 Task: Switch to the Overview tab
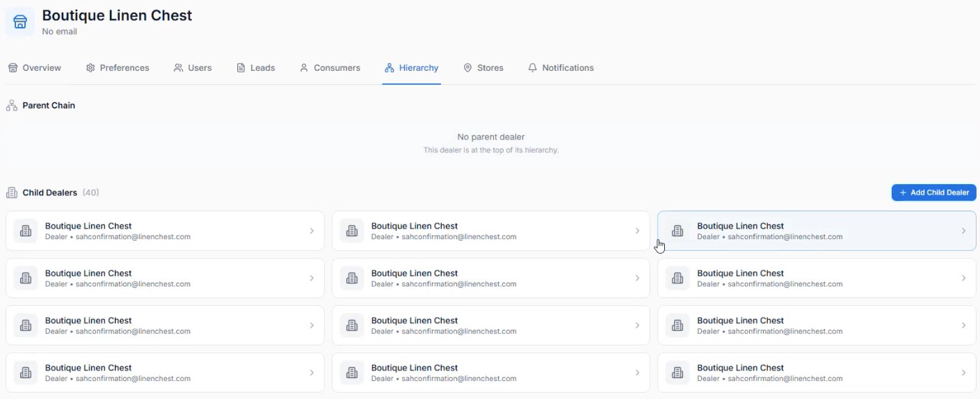[35, 68]
